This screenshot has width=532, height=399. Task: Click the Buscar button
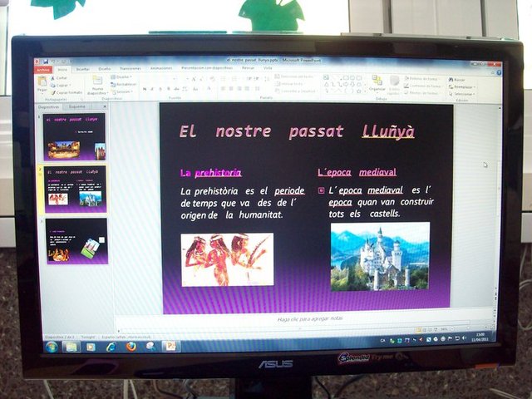(457, 80)
